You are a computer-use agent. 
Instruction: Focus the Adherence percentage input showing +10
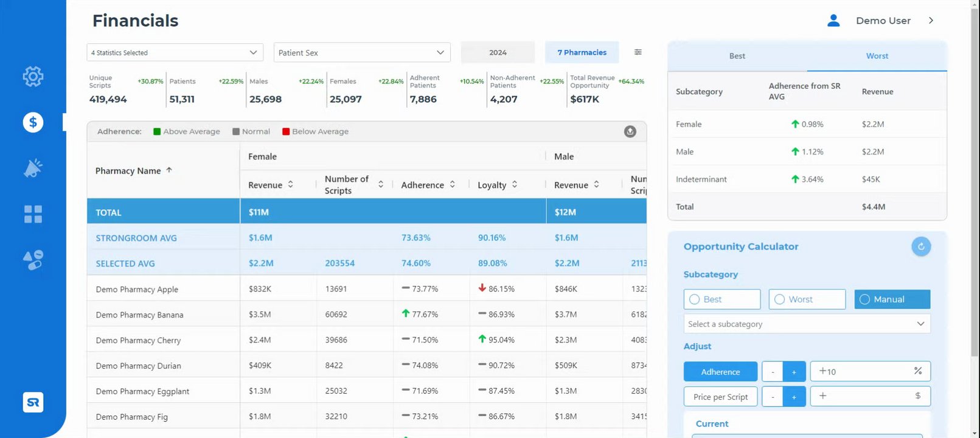(x=871, y=371)
